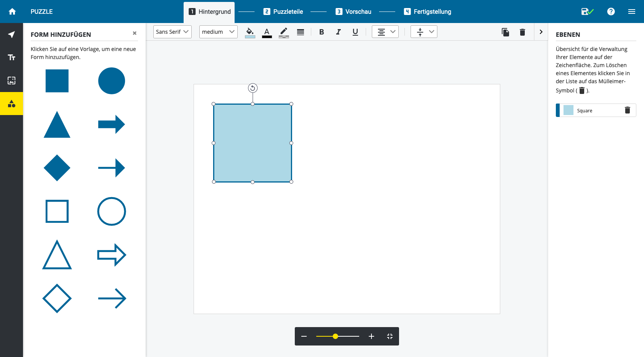Open the help question mark icon

[x=611, y=12]
